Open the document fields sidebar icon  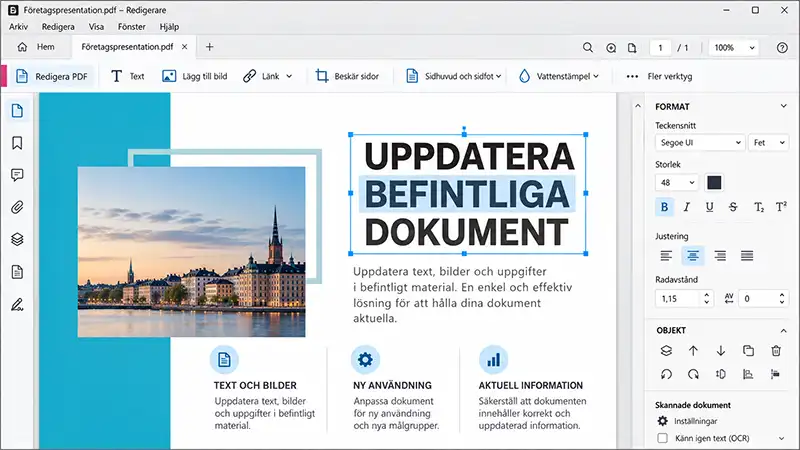[17, 272]
